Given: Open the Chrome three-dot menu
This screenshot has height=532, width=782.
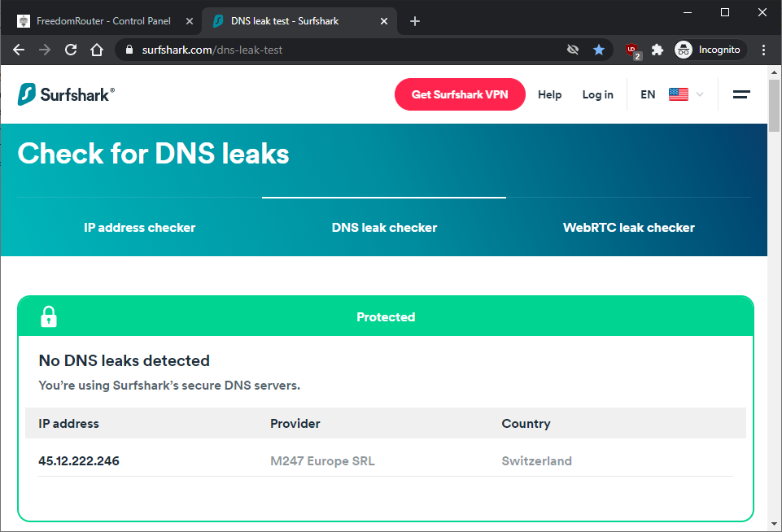Looking at the screenshot, I should pyautogui.click(x=763, y=50).
